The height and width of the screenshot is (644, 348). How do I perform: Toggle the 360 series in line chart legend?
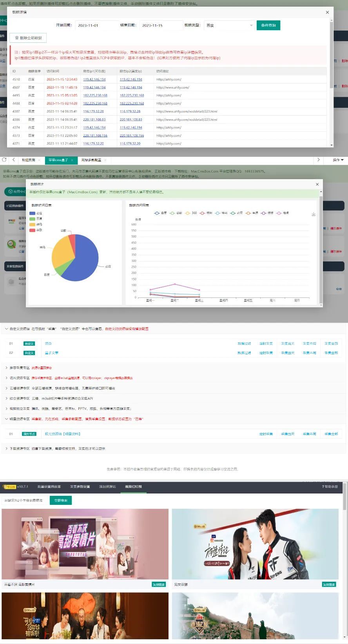191,213
